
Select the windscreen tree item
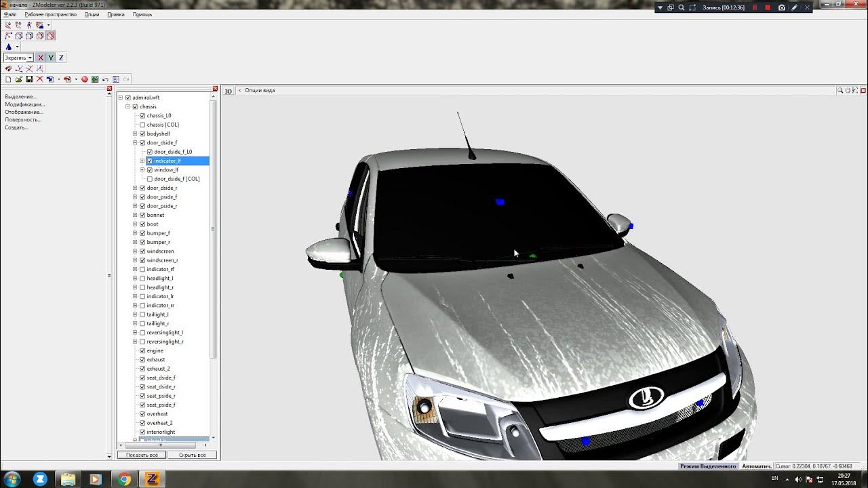[160, 251]
